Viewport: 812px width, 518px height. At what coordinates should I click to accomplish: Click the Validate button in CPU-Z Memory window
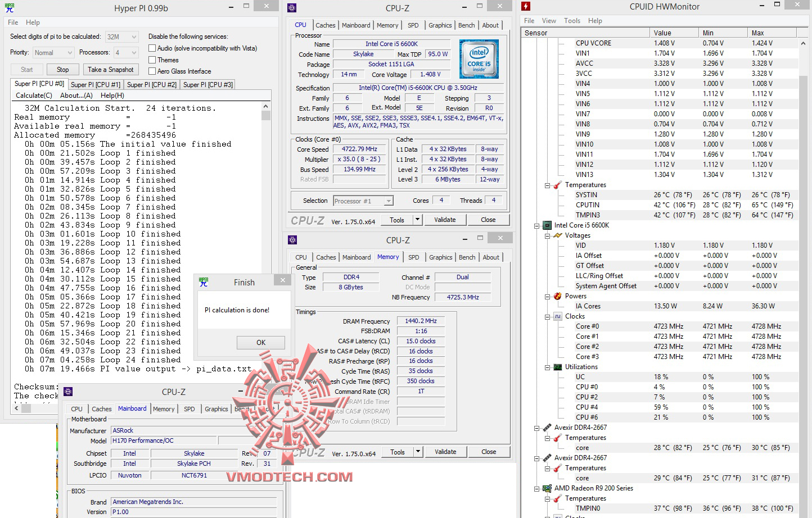click(x=445, y=452)
